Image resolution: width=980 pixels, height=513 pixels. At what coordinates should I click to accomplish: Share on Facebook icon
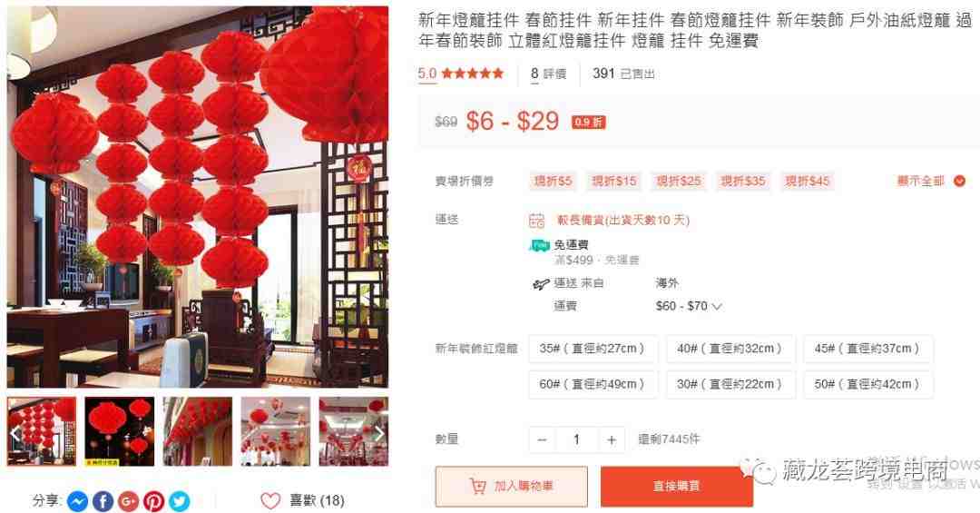(103, 501)
